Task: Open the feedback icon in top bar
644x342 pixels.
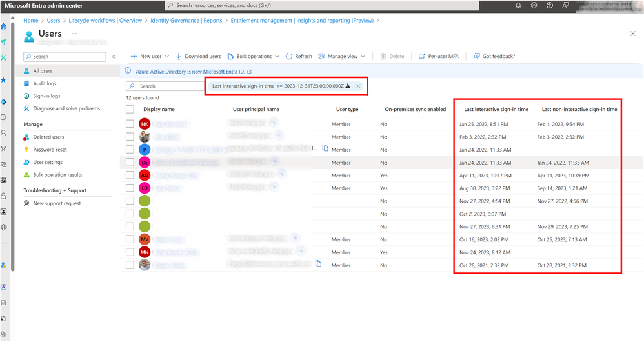Action: [565, 5]
